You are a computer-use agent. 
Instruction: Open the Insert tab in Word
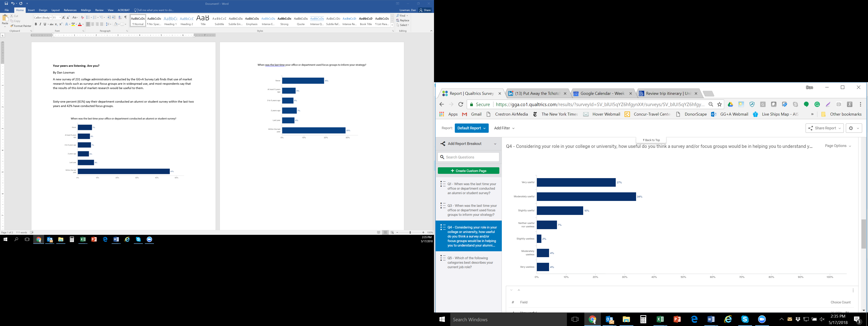pyautogui.click(x=31, y=10)
